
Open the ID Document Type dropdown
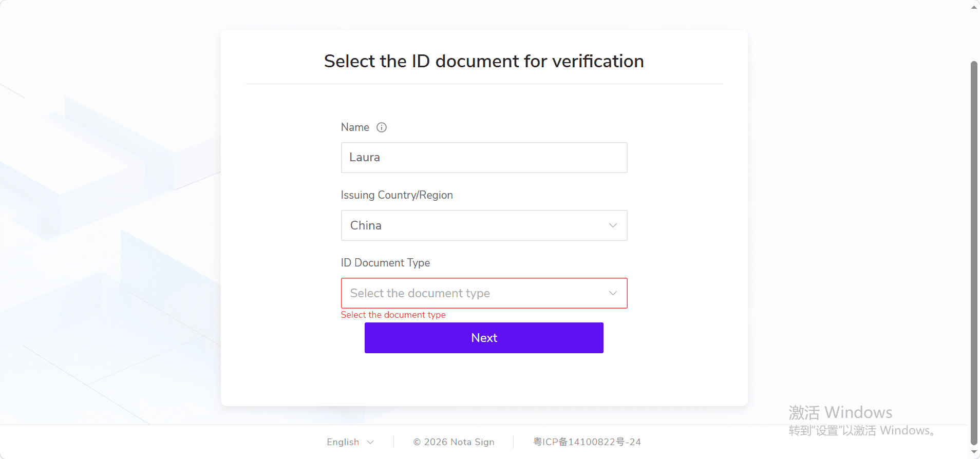click(x=484, y=293)
